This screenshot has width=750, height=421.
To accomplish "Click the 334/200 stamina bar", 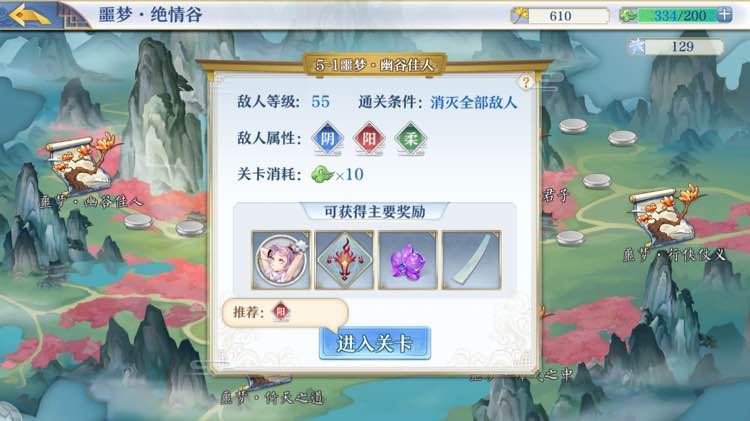I will coord(675,15).
